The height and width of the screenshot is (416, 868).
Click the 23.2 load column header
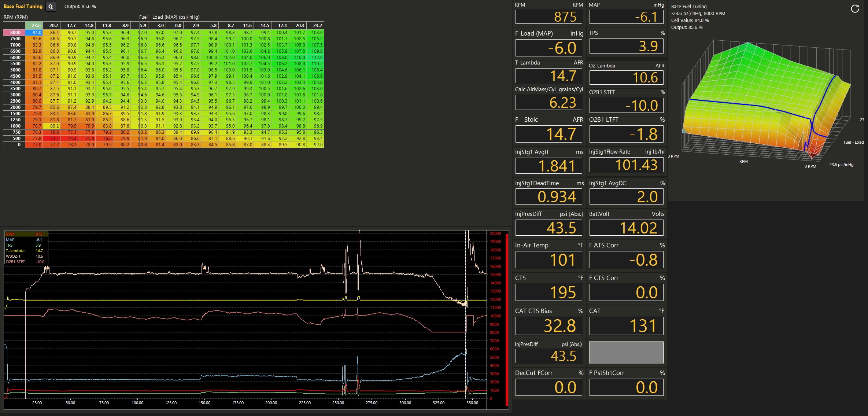(315, 26)
